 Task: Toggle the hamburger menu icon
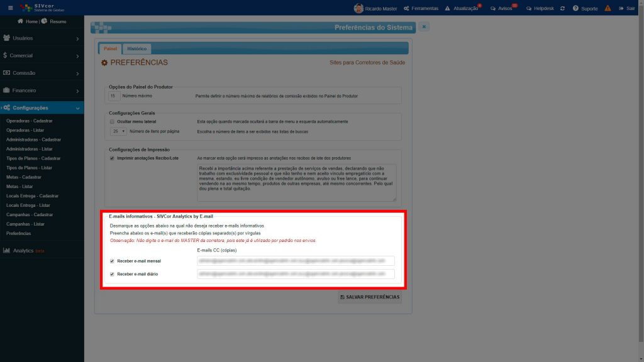(x=11, y=8)
